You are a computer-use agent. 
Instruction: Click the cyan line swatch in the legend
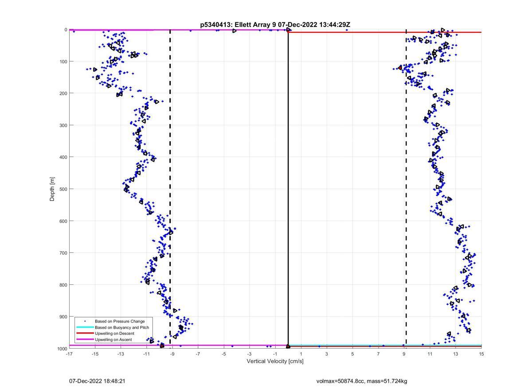[x=85, y=327]
